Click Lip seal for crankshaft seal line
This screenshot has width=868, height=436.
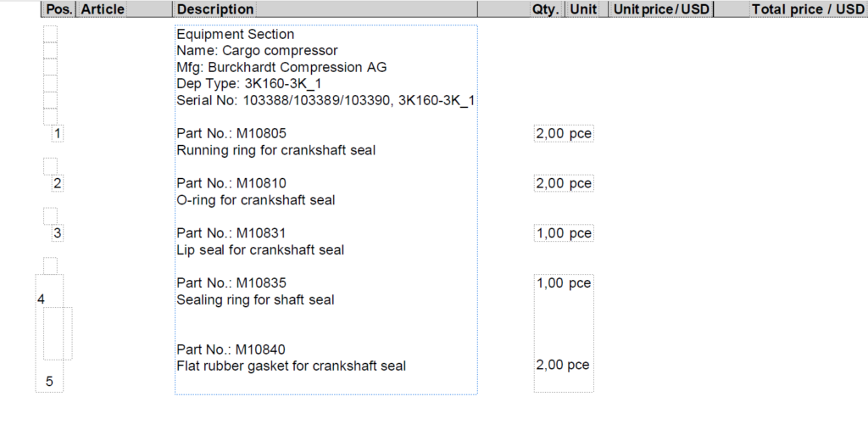[x=260, y=250]
